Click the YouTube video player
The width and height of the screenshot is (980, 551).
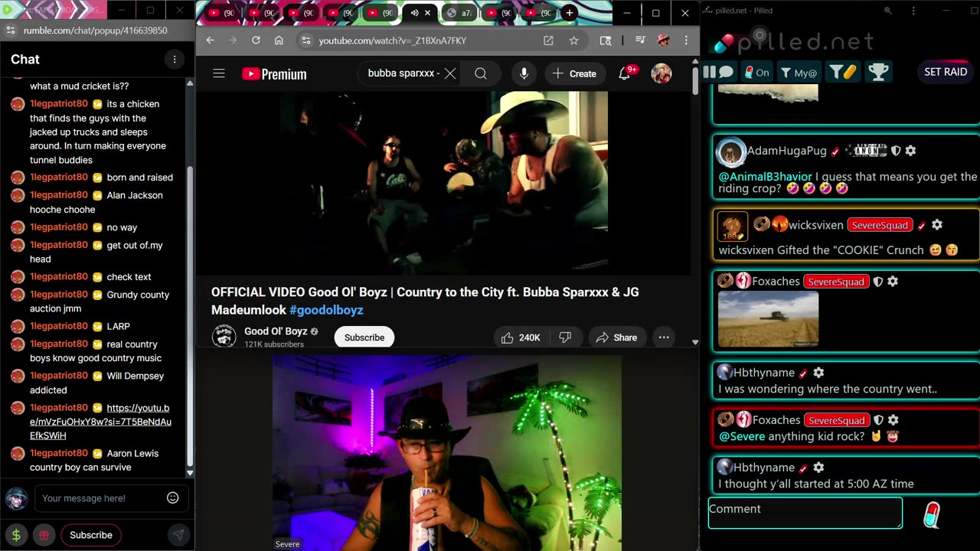(x=442, y=183)
